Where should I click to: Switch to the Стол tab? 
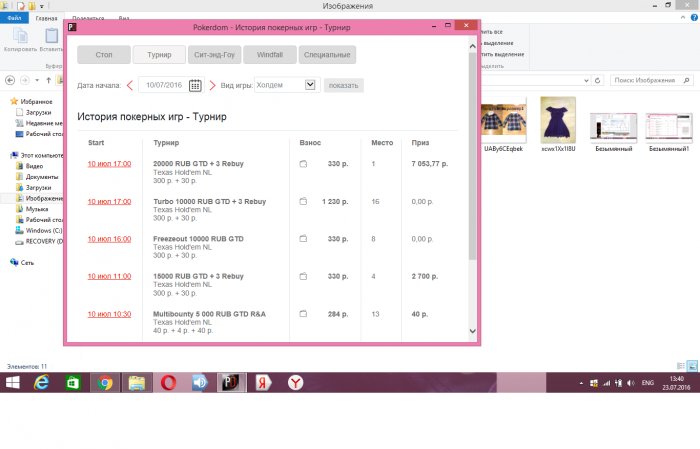point(102,54)
